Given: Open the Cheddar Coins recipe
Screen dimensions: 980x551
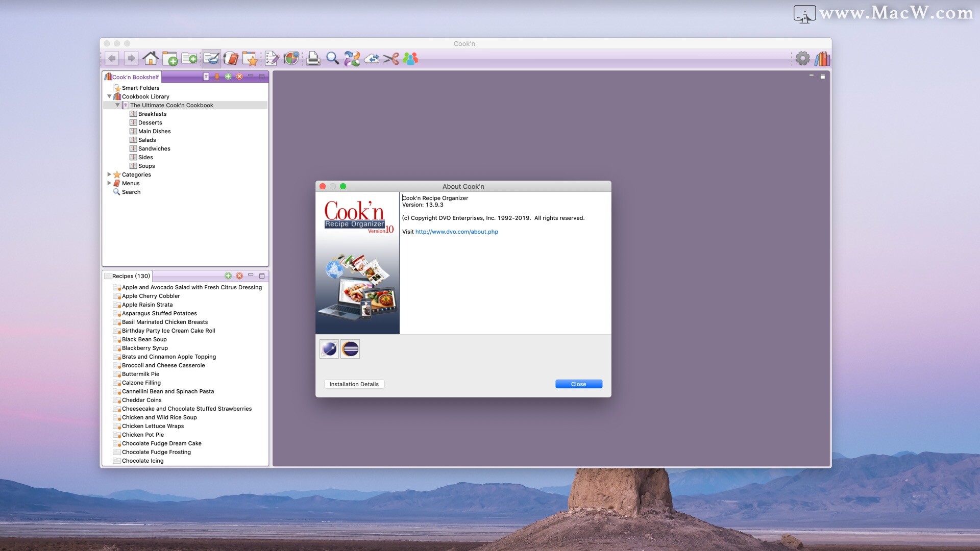Looking at the screenshot, I should 142,400.
